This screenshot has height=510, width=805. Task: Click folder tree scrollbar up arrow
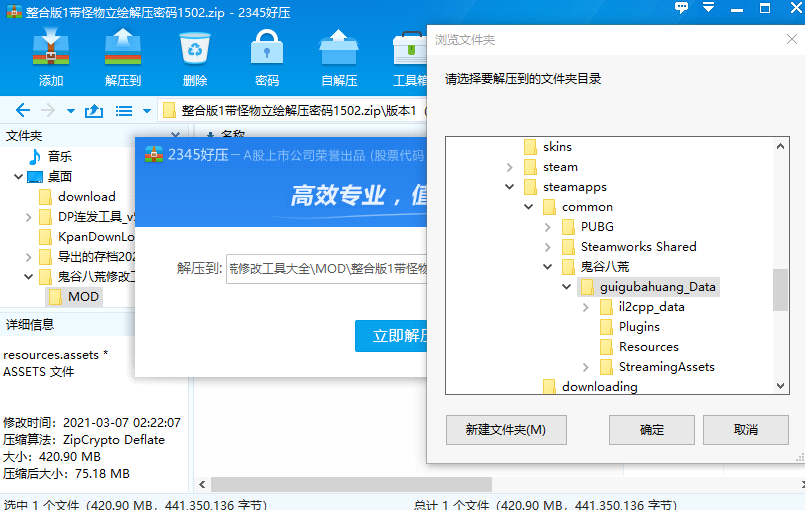(x=780, y=146)
